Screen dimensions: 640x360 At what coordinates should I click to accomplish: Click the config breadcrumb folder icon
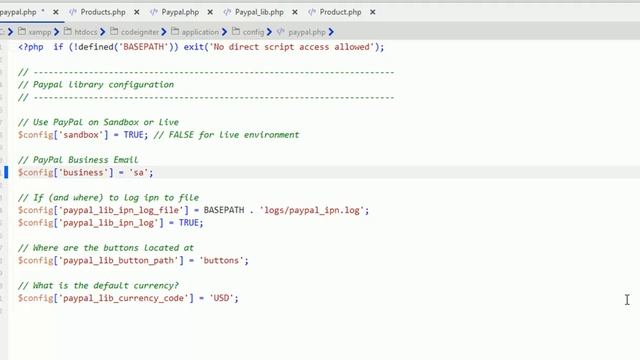pos(236,31)
